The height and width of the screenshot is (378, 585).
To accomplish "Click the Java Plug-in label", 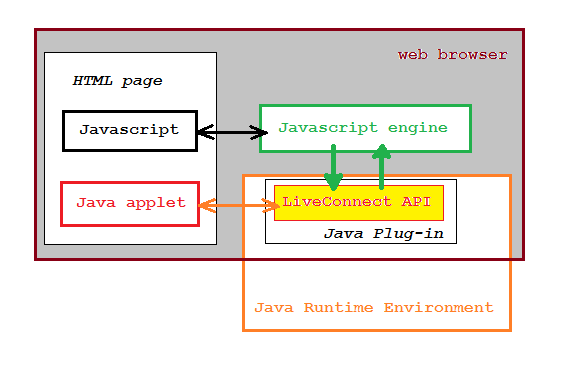I will pyautogui.click(x=384, y=234).
